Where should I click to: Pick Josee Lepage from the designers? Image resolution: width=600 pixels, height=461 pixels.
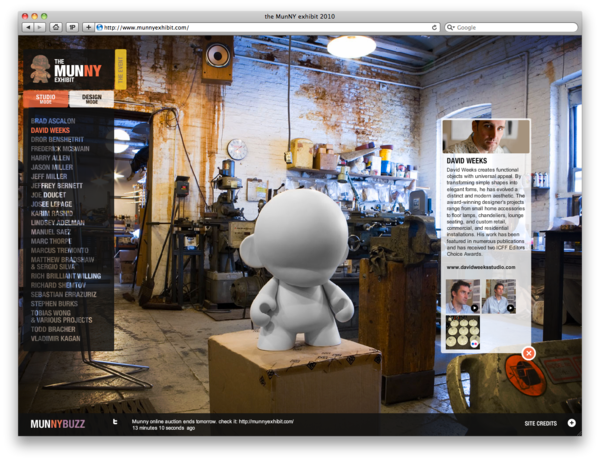pyautogui.click(x=51, y=204)
